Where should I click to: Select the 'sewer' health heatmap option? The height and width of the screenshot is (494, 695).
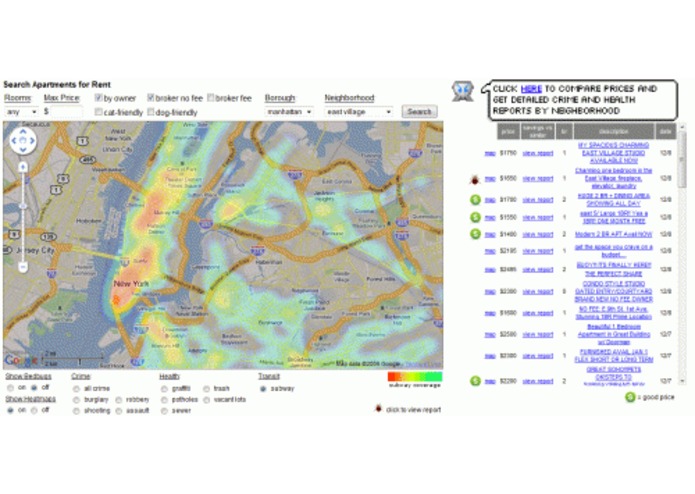pos(164,411)
